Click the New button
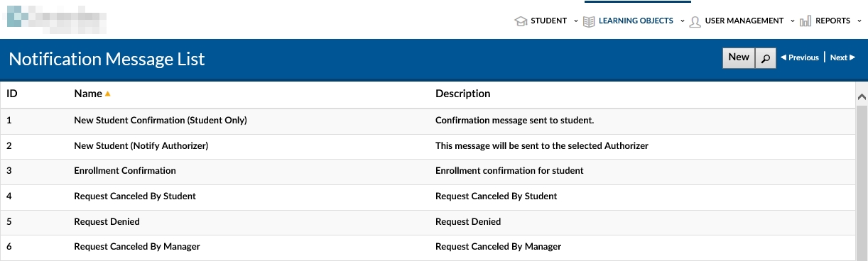 [x=739, y=57]
